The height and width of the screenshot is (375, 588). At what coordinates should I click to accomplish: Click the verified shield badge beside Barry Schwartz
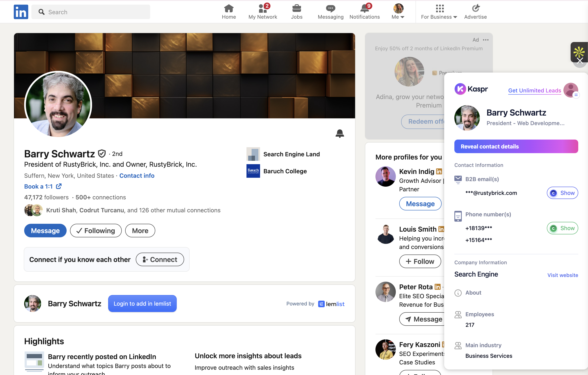102,154
